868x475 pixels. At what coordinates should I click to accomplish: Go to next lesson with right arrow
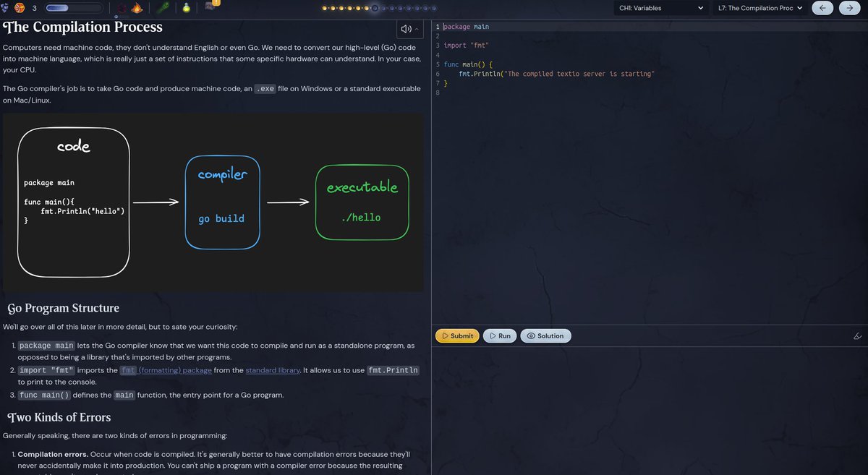[849, 8]
